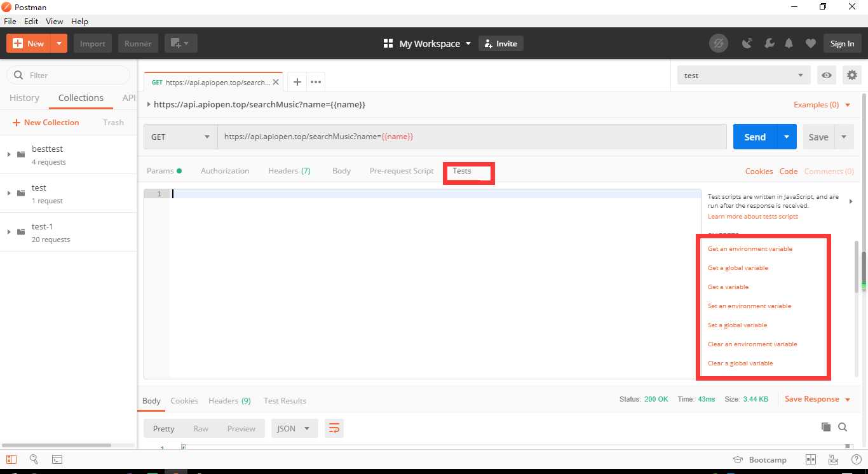This screenshot has width=868, height=474.
Task: Open the help question mark icon
Action: pos(855,459)
